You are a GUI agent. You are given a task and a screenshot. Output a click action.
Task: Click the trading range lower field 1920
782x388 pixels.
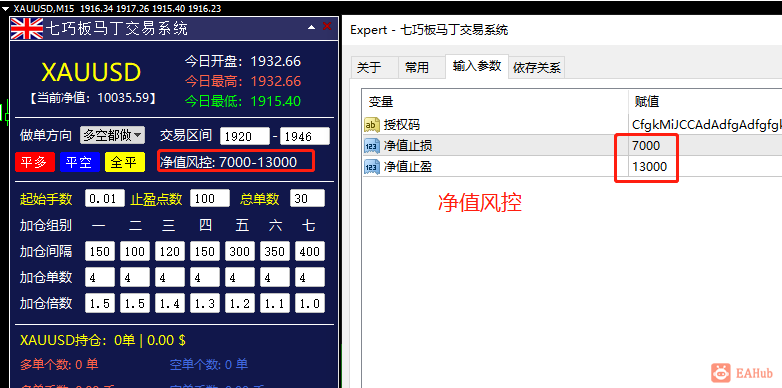coord(244,136)
